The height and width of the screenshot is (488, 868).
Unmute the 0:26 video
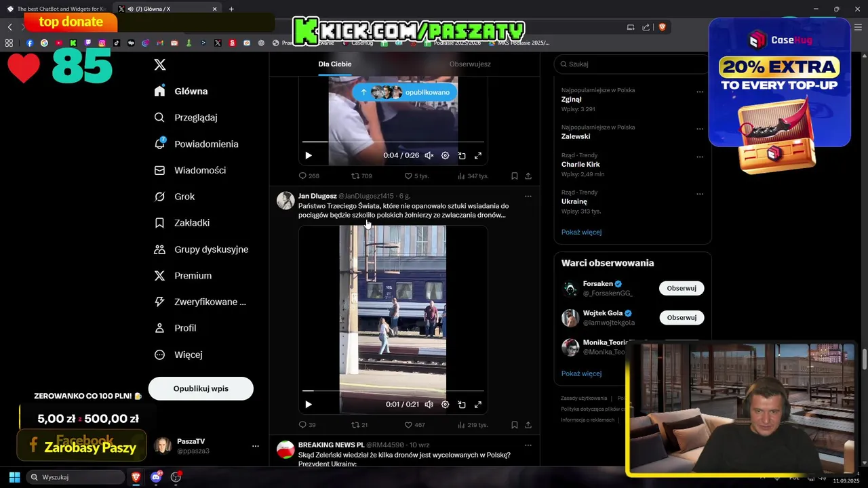(x=429, y=155)
